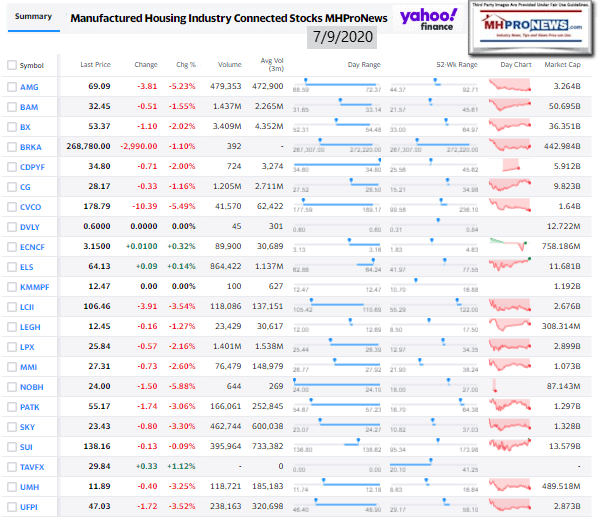Tick the checkbox next to AMG
Viewport: 600px width, 530px height.
click(x=12, y=88)
